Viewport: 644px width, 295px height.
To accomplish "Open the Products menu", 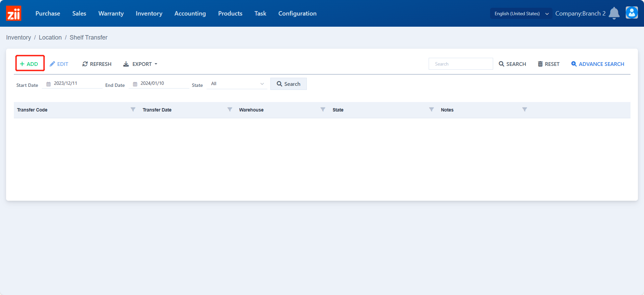I will [230, 14].
